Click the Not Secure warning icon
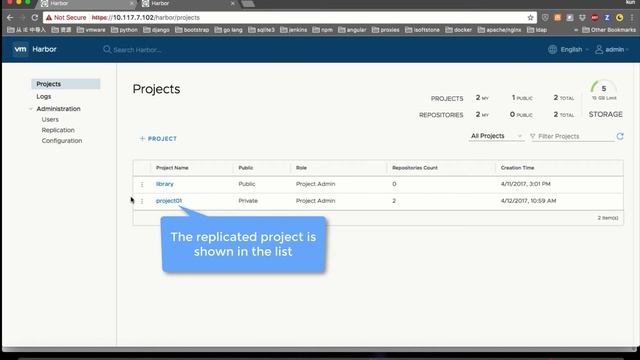Image resolution: width=640 pixels, height=360 pixels. (49, 18)
